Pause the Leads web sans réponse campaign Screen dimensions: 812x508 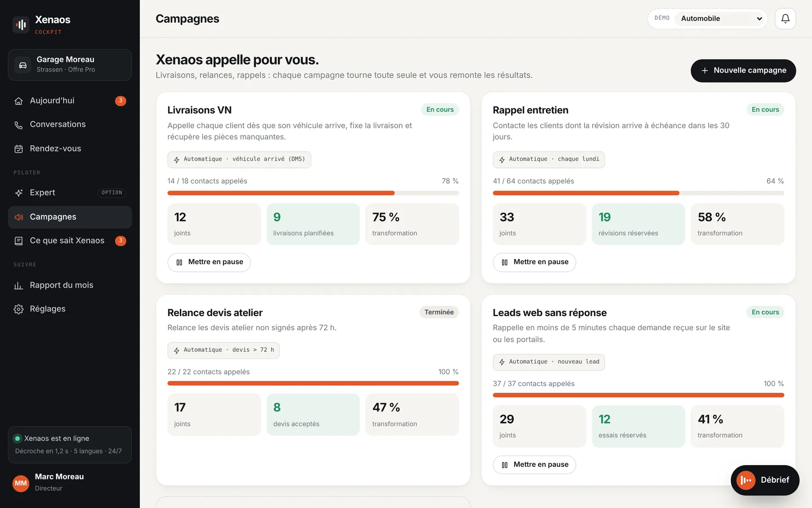point(535,465)
